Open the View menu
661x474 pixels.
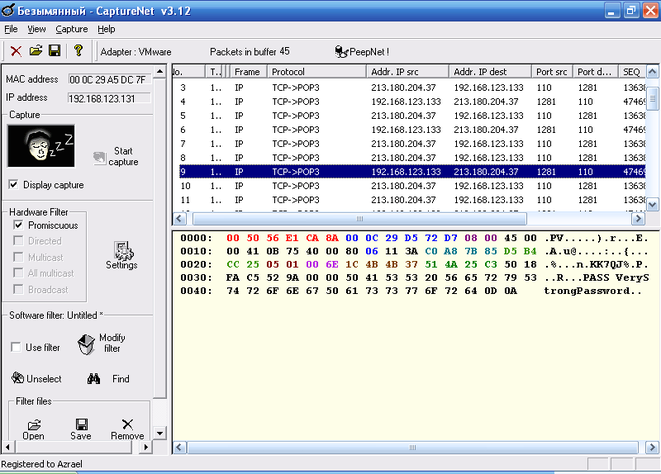[37, 29]
